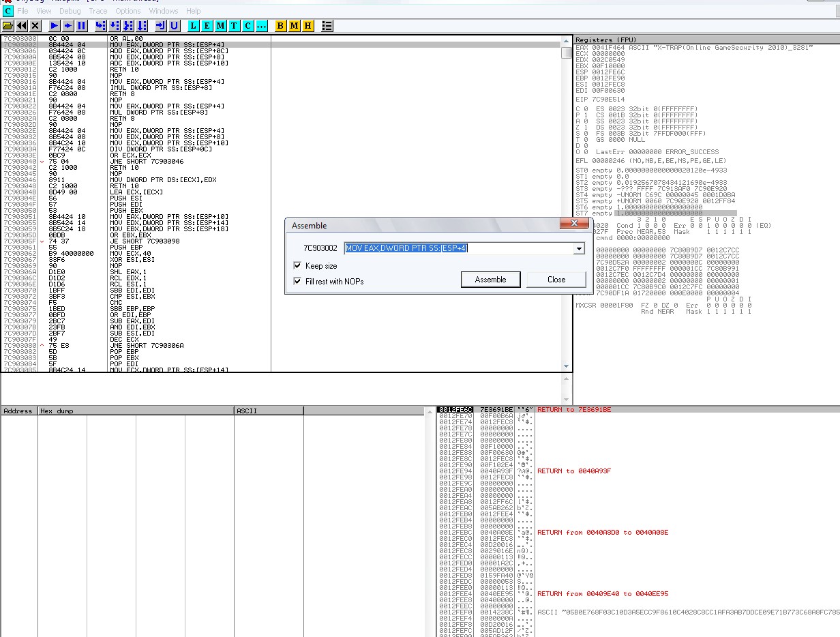This screenshot has height=637, width=840.
Task: Click the CPU window C icon beside File menu
Action: point(8,11)
